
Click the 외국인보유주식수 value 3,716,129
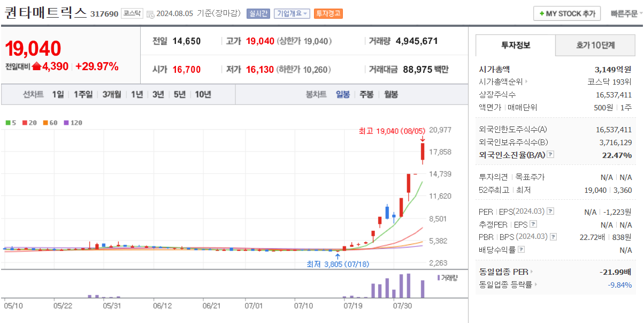[x=616, y=142]
